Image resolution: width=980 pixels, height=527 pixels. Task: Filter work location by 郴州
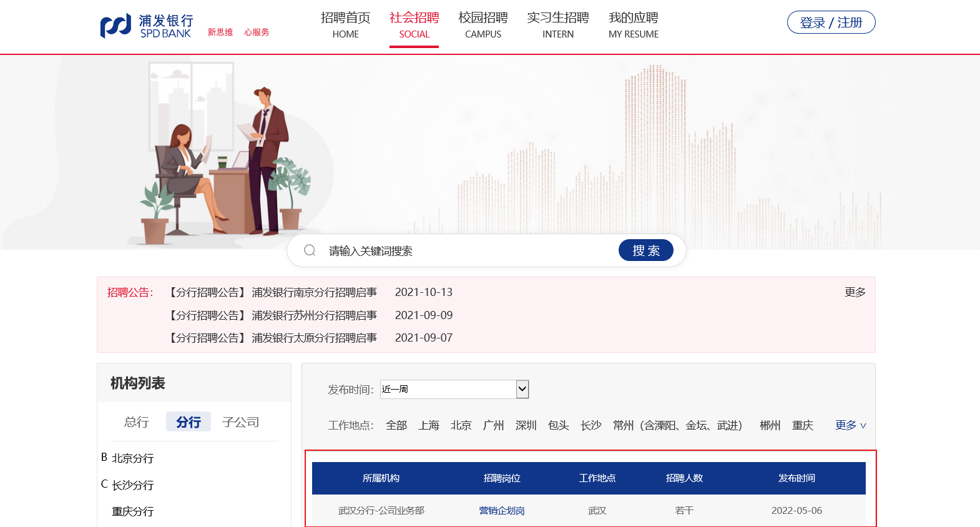click(x=770, y=425)
